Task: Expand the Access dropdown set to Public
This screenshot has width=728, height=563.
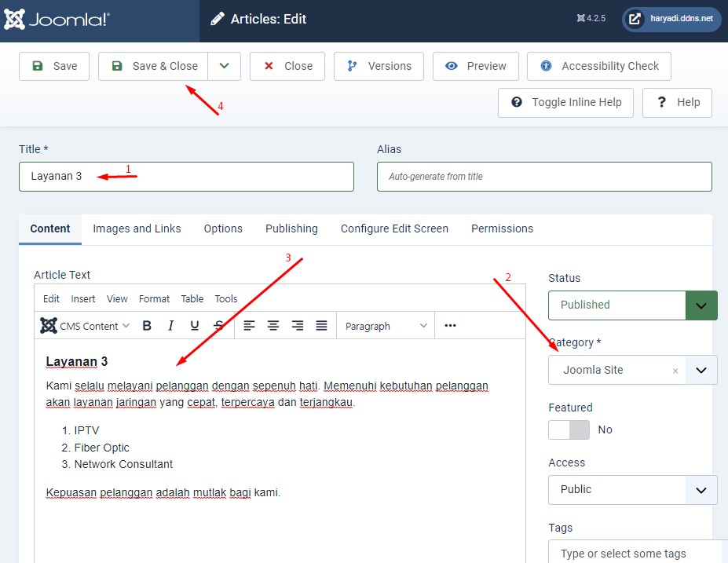Action: click(x=632, y=489)
